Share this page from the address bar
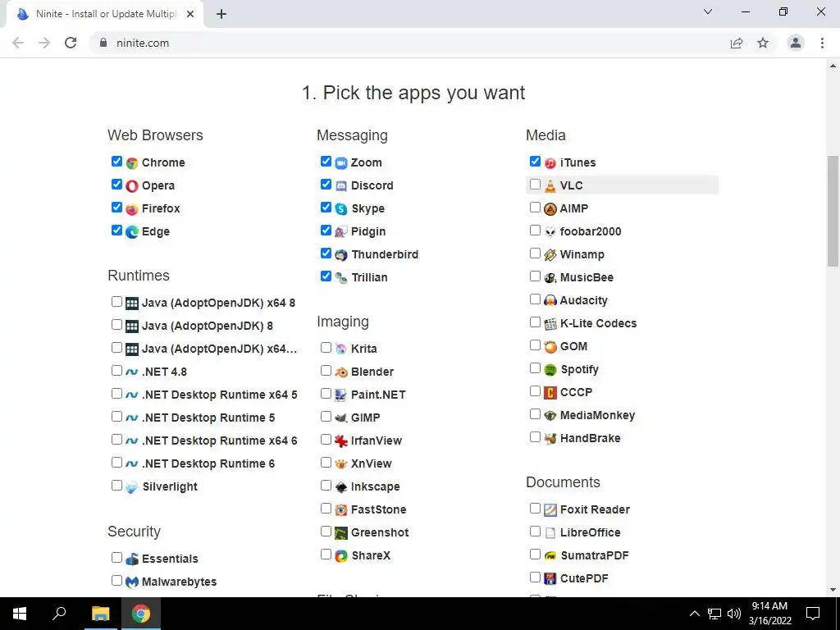The width and height of the screenshot is (840, 630). (x=737, y=43)
